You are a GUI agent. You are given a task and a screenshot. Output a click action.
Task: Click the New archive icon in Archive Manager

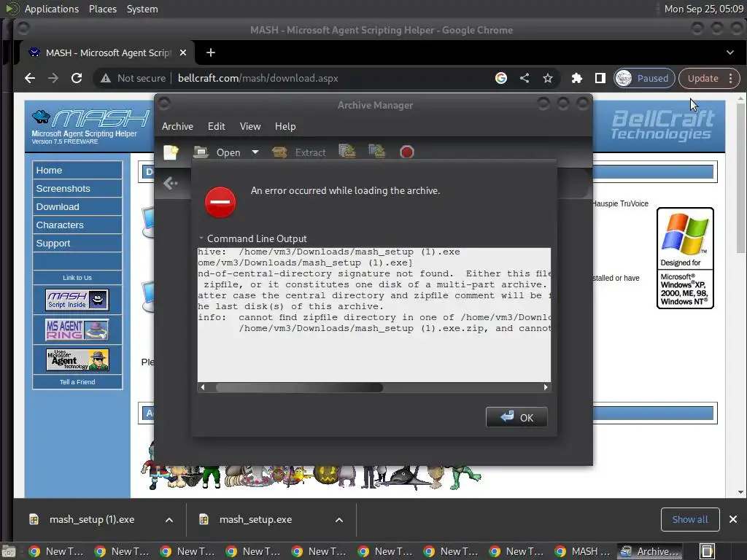pos(171,152)
